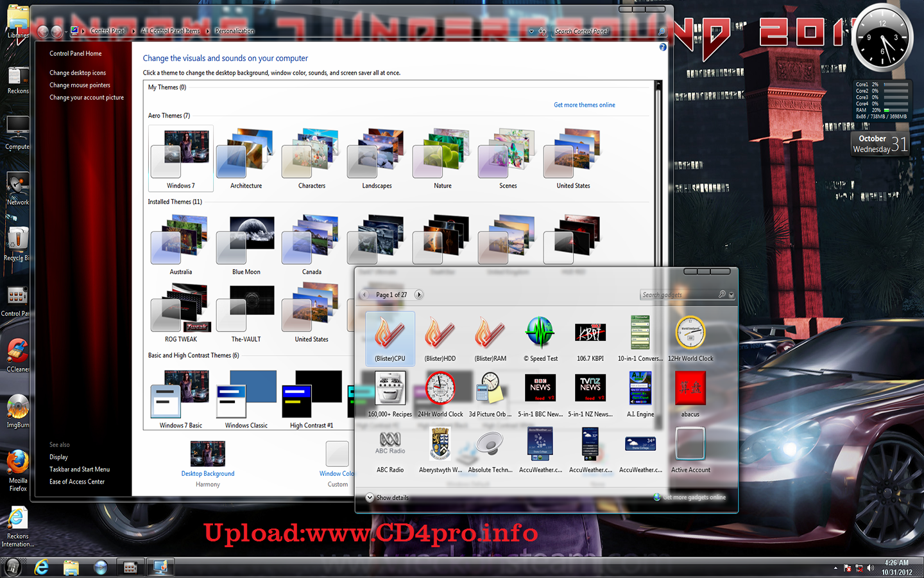Expand the Control Panel breadcrumb arrow

133,31
